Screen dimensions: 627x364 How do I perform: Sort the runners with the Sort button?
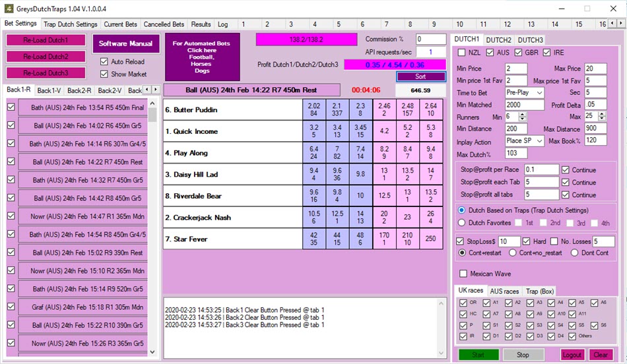pos(421,76)
